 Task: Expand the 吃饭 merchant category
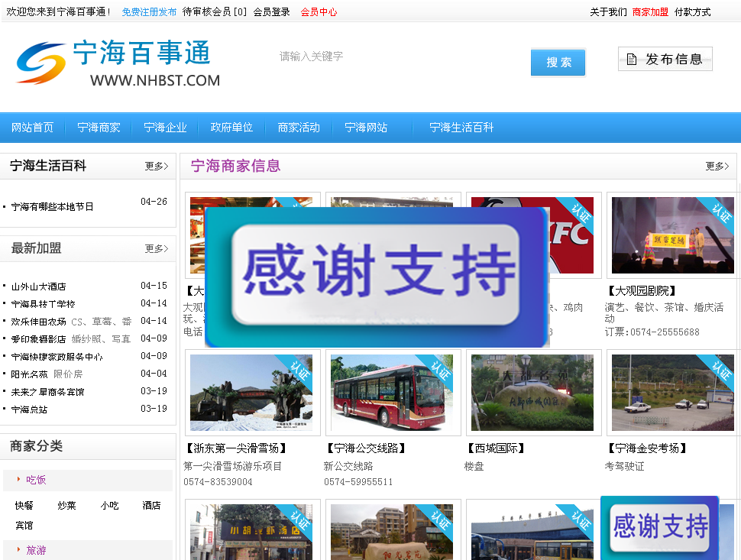tap(36, 480)
